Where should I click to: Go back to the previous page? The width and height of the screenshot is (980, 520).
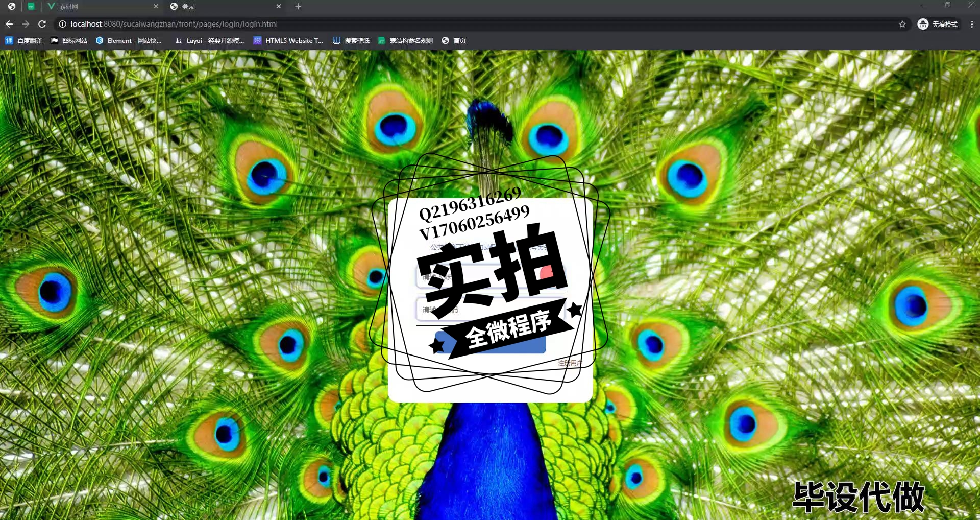[9, 24]
